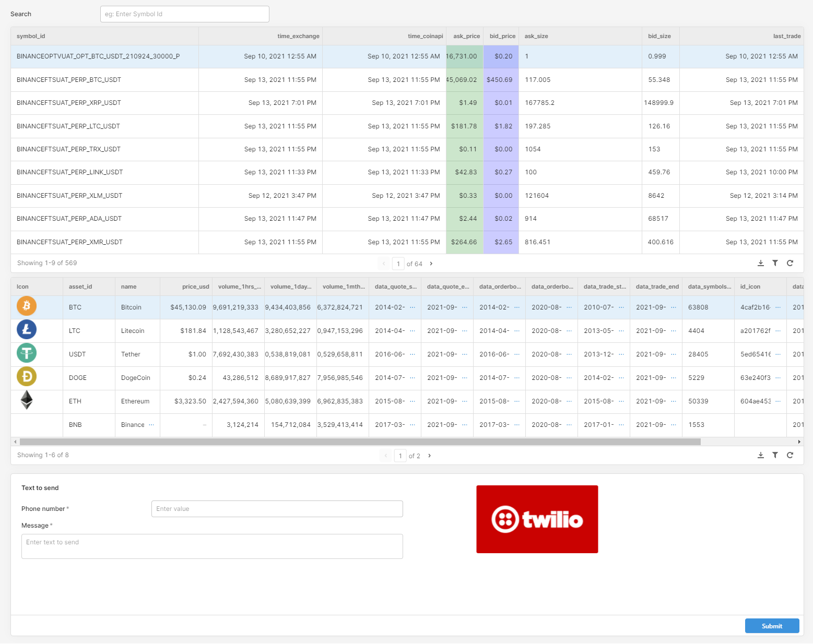This screenshot has width=813, height=644.
Task: Click Bitcoin price $45,130.09 cell
Action: (186, 307)
